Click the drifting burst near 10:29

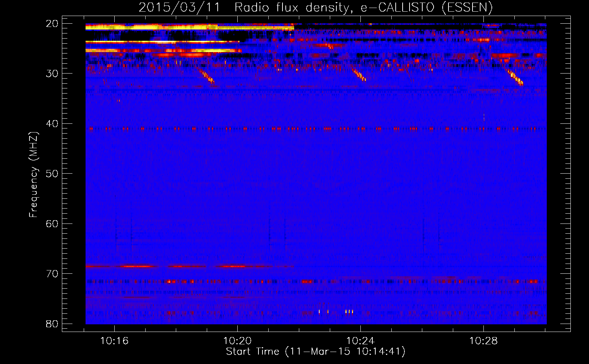pos(515,77)
